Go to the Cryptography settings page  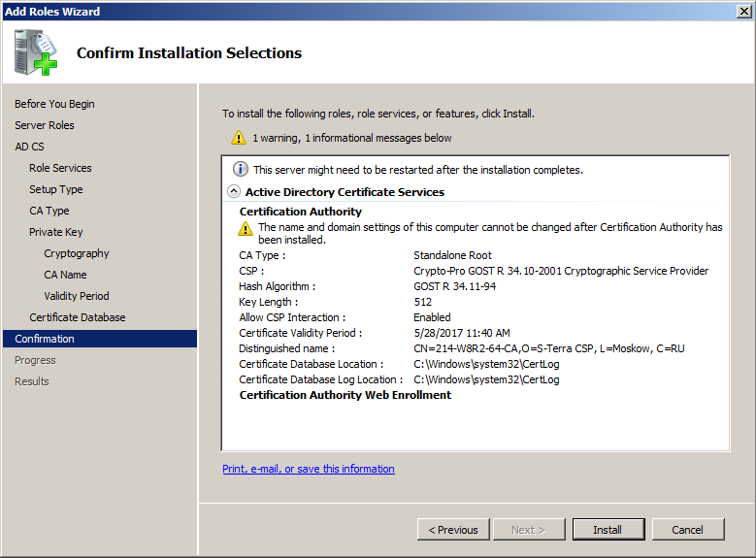77,253
